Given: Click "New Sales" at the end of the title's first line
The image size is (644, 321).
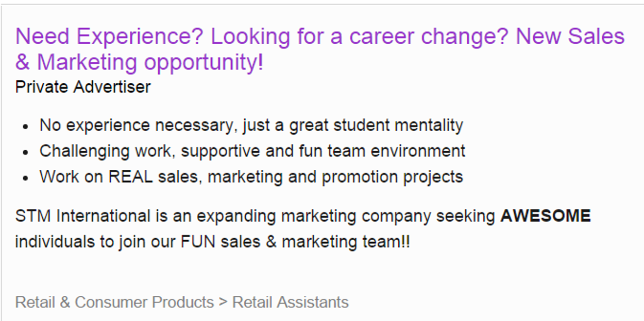Looking at the screenshot, I should (570, 37).
